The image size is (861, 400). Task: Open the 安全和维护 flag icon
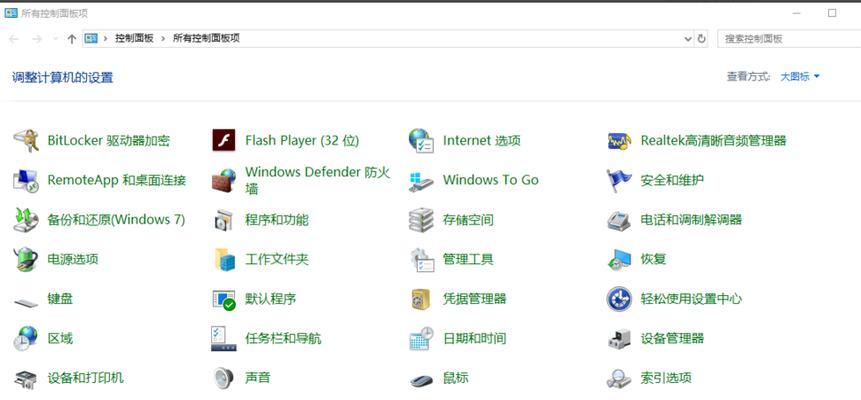point(619,180)
